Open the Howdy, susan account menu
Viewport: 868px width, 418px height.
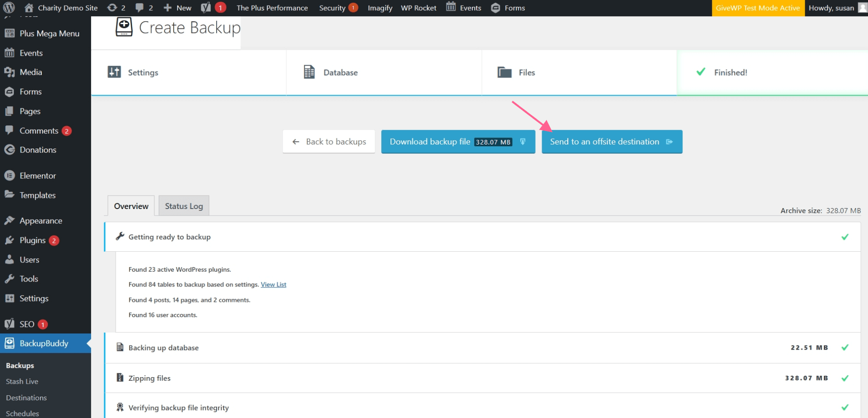click(x=837, y=8)
